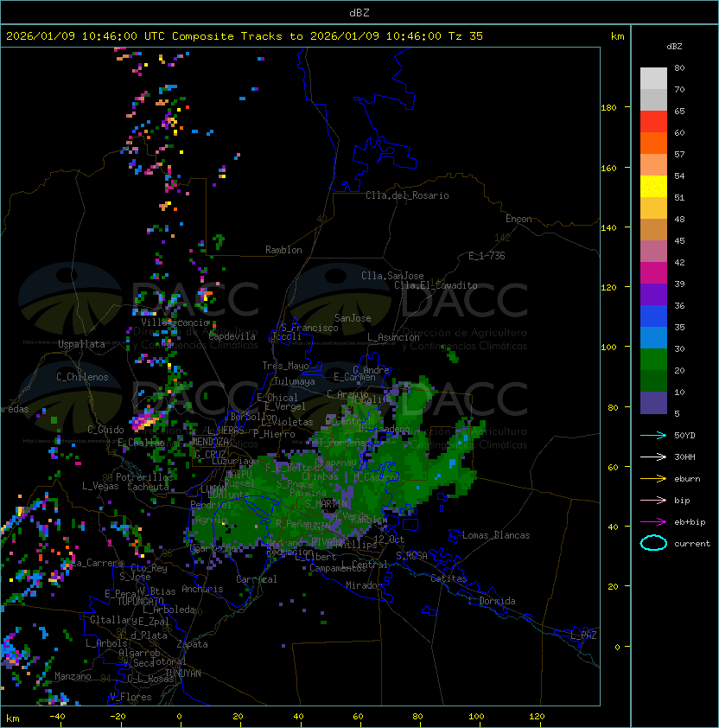Click the eburn yellow arrow legend icon
The width and height of the screenshot is (719, 728).
coord(653,479)
